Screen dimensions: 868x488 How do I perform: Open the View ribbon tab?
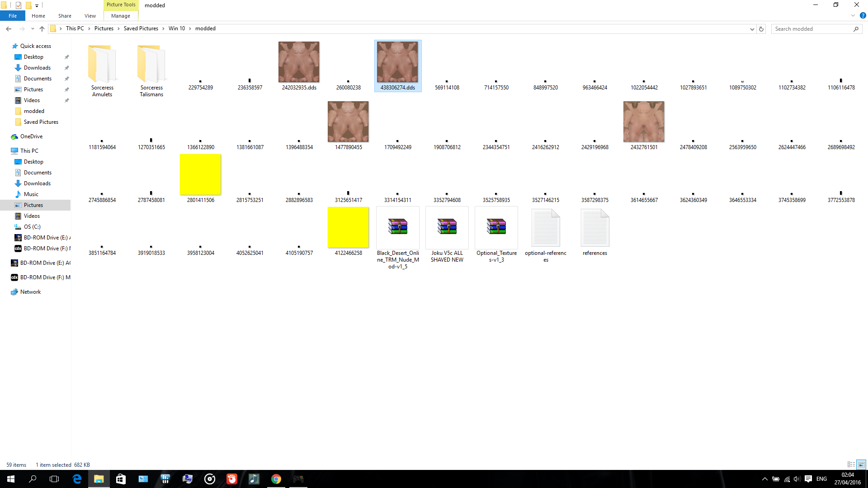(x=90, y=16)
